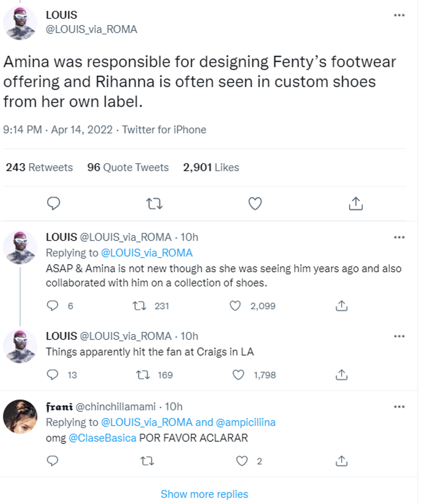This screenshot has width=423, height=504.
Task: View the 243 Retweets list
Action: (38, 167)
